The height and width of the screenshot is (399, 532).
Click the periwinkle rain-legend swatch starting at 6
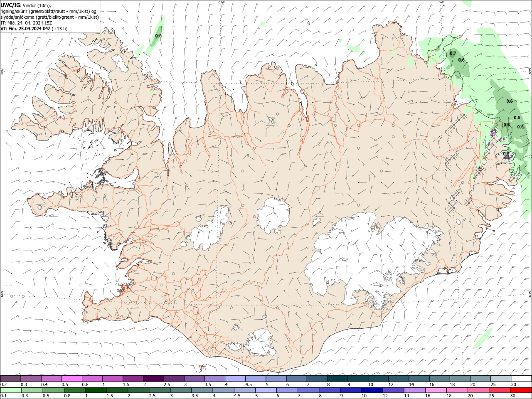(x=287, y=390)
